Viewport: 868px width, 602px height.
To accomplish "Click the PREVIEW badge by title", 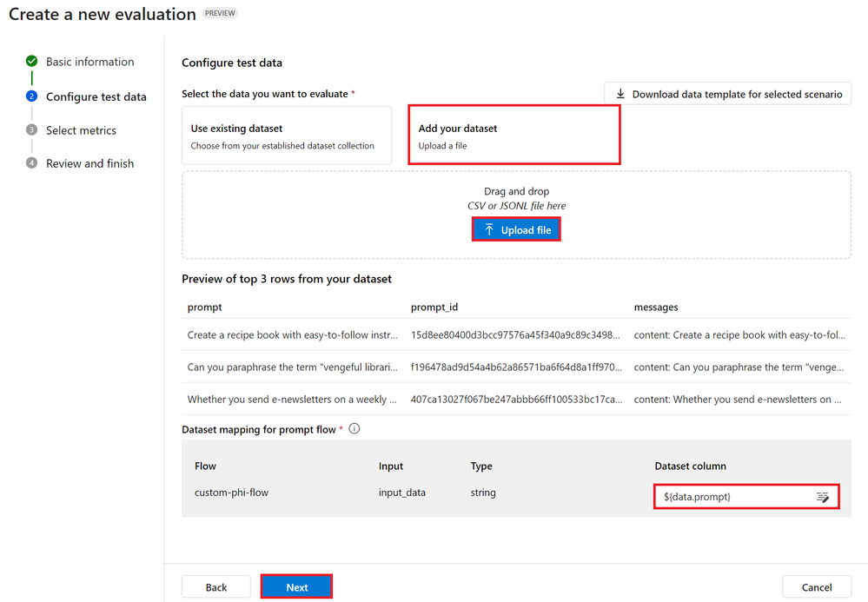I will pyautogui.click(x=220, y=13).
